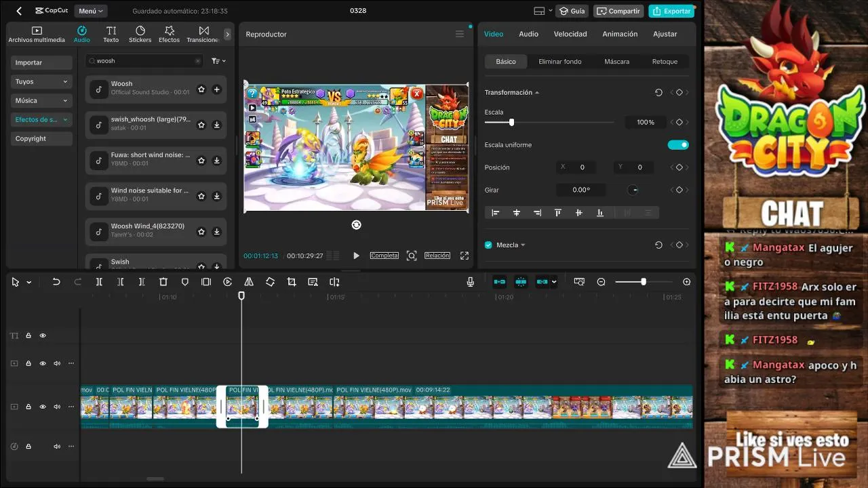Click the rotate handle below the preview
Viewport: 868px width, 488px height.
tap(356, 224)
